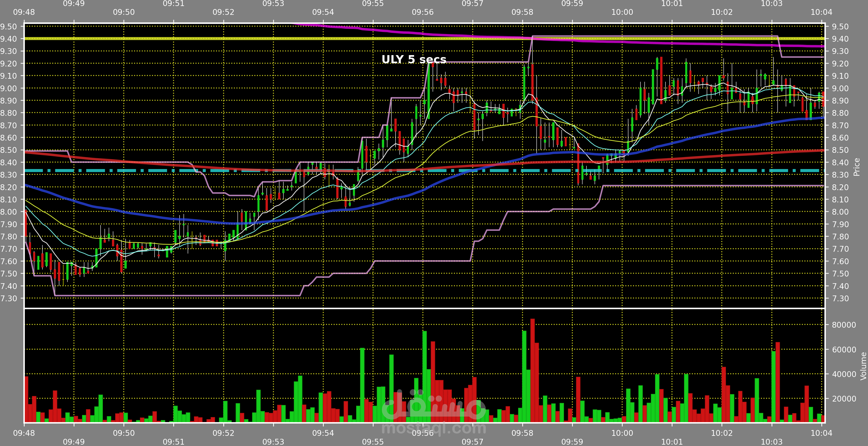Screen dimensions: 868x446
Task: Click the 10:00 time label on top axis
Action: tap(622, 12)
